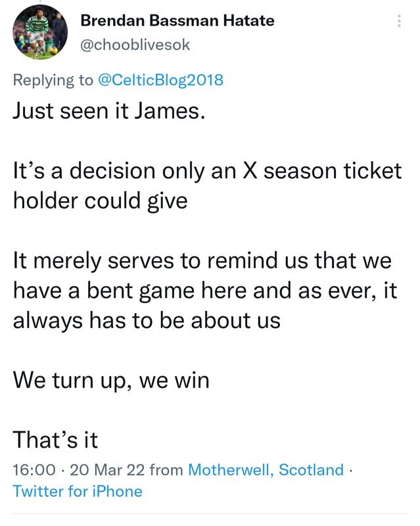The height and width of the screenshot is (526, 420).
Task: Click the line "have a bent game here and as ever, it"
Action: click(x=205, y=290)
